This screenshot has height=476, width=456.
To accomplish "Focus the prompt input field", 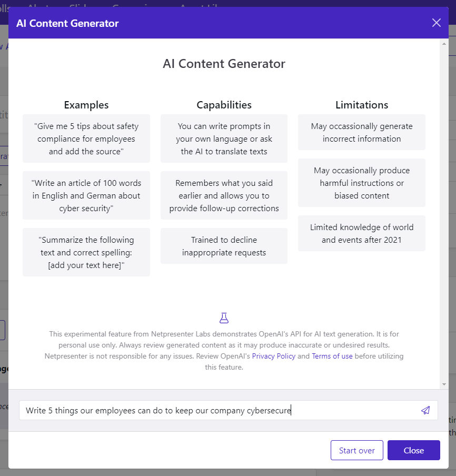I will point(211,410).
